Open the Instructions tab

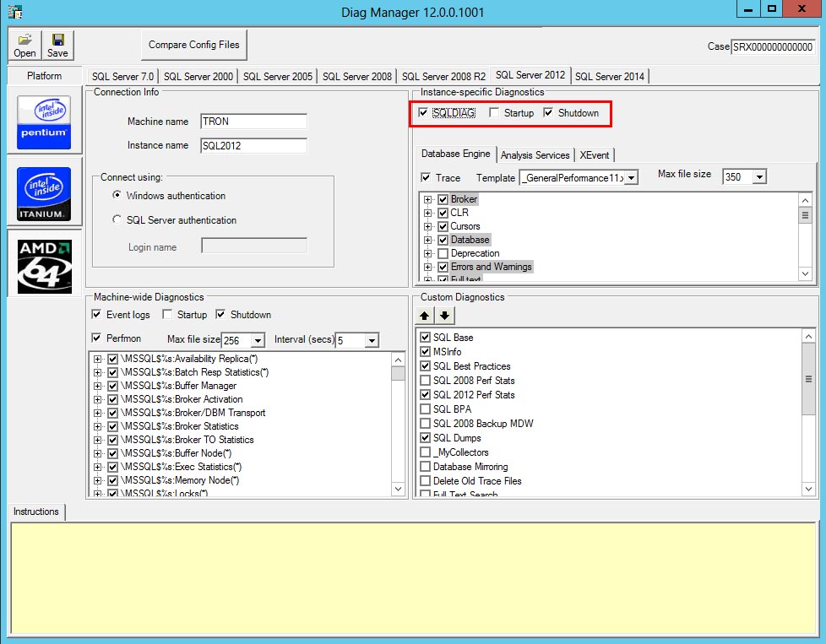35,511
